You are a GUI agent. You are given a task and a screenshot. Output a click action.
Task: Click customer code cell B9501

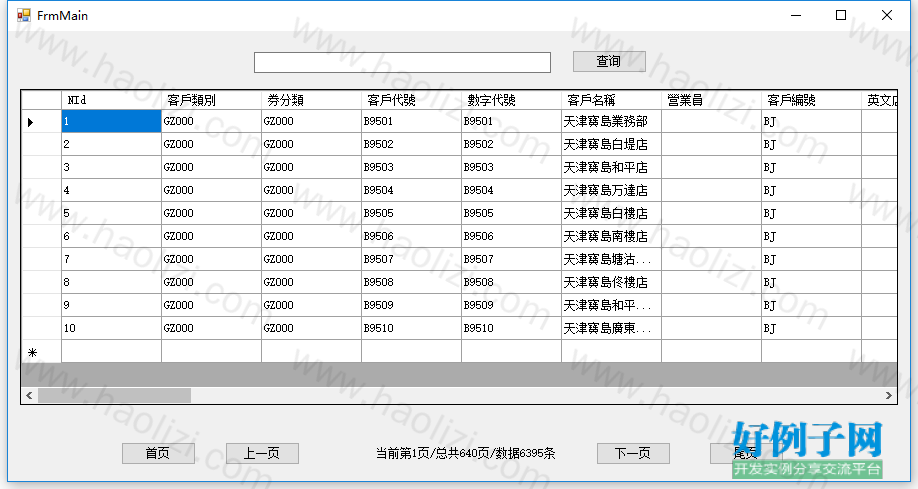click(x=412, y=121)
